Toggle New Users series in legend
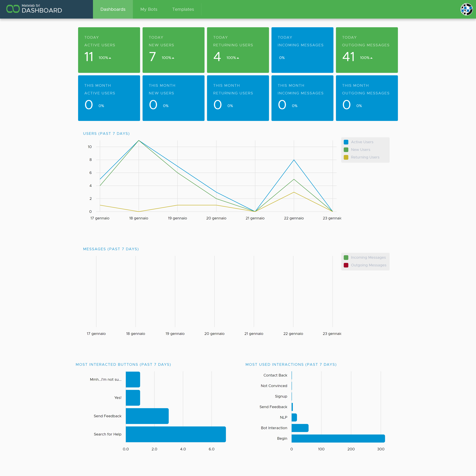The width and height of the screenshot is (476, 476). pyautogui.click(x=360, y=150)
